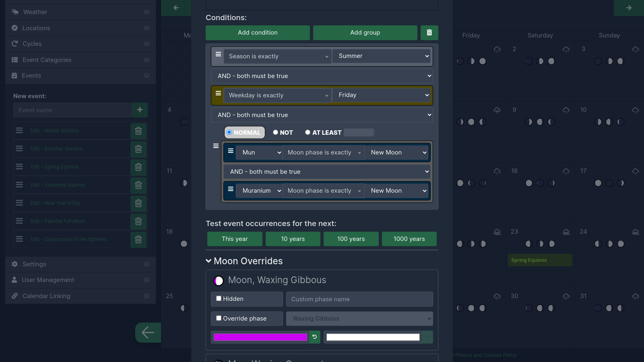Delete the Paschal Full Moon event
The height and width of the screenshot is (362, 644).
coord(138,221)
